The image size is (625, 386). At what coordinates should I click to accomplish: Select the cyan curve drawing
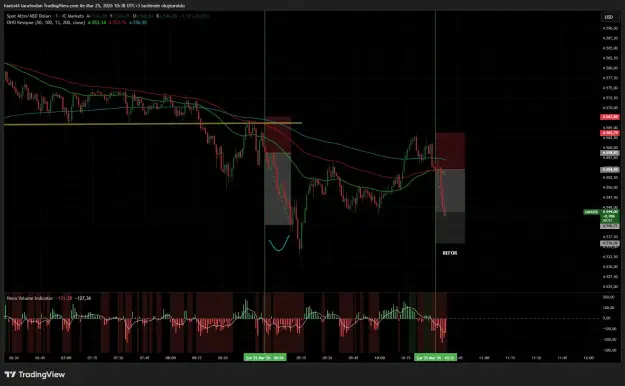(279, 244)
